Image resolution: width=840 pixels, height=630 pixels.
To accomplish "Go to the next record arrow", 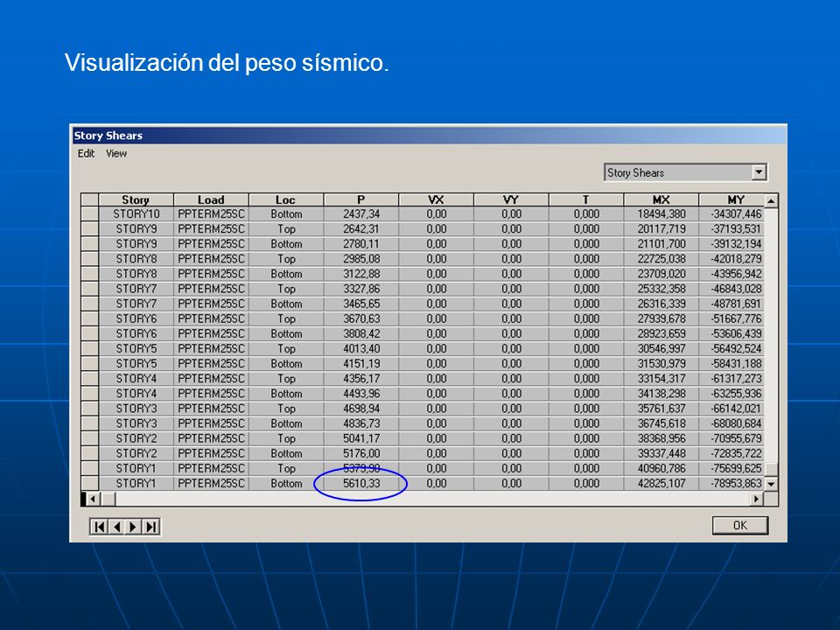I will point(133,527).
